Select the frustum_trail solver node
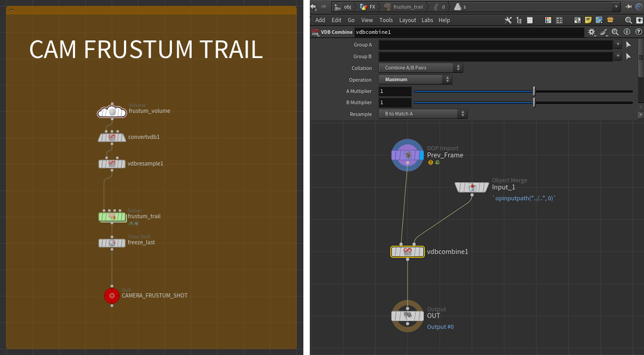This screenshot has width=644, height=355. coord(112,216)
